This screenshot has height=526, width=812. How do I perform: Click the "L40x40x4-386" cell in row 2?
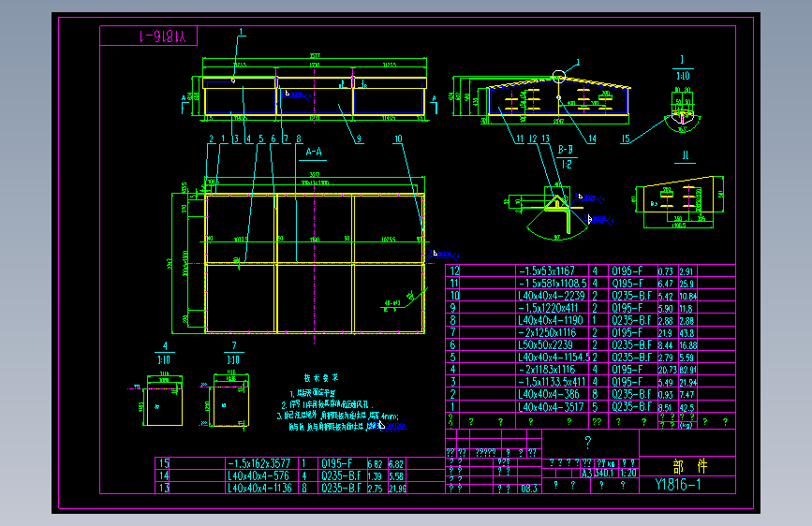click(549, 395)
